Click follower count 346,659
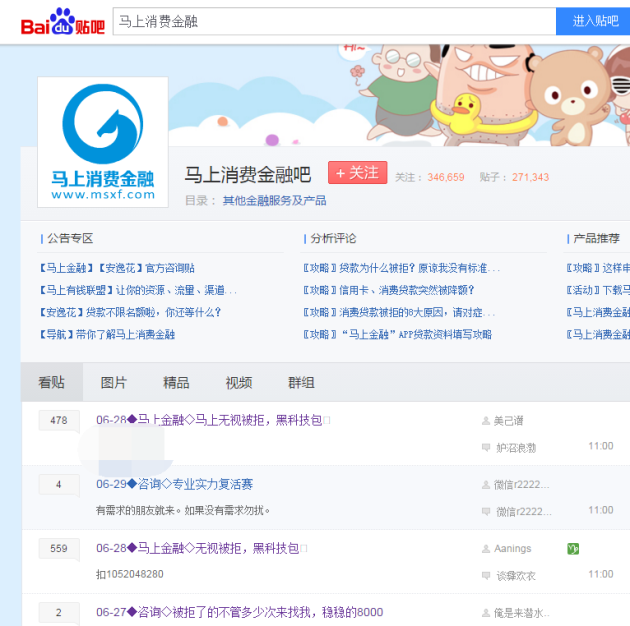Viewport: 630px width, 626px height. (446, 177)
